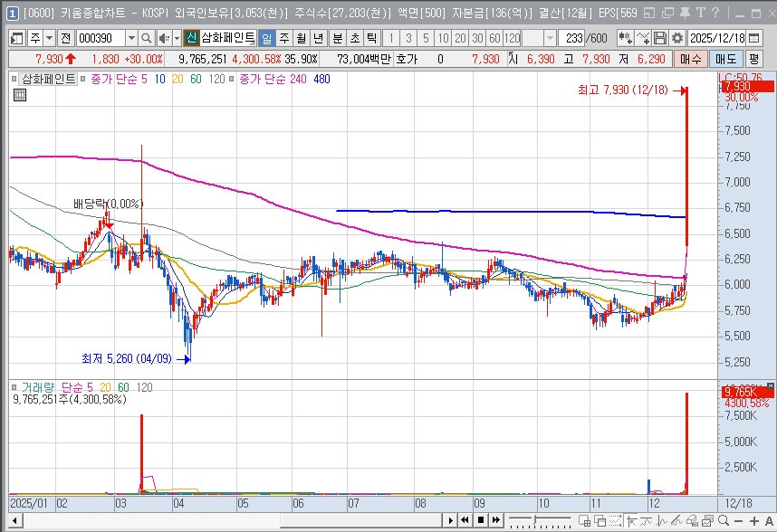Select interval 120 button
Screen dimensions: 777x532
coord(512,38)
